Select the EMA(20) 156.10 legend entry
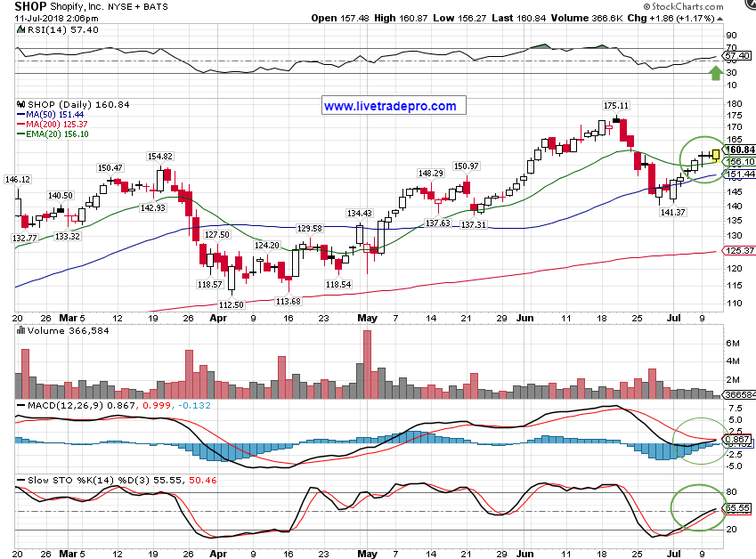Image resolution: width=756 pixels, height=559 pixels. coord(55,134)
